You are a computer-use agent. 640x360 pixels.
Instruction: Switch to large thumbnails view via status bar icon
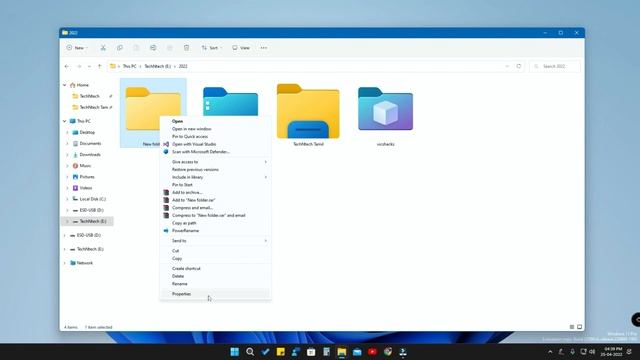point(579,327)
